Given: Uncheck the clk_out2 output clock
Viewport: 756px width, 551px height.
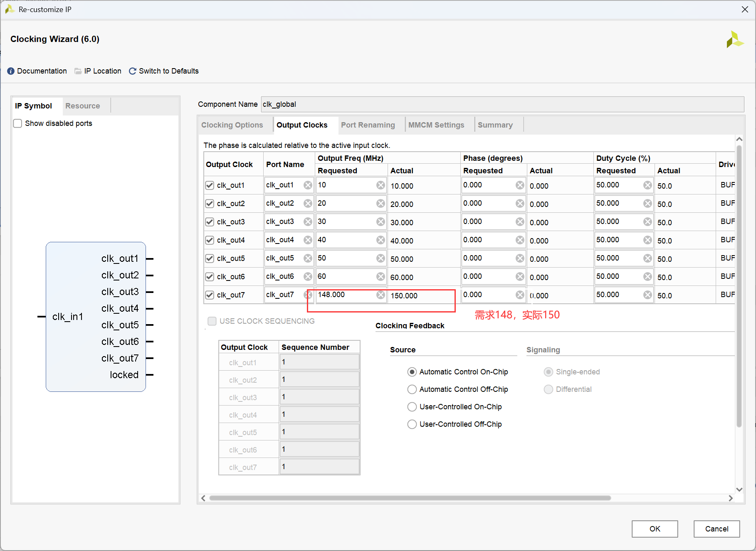Looking at the screenshot, I should 210,204.
